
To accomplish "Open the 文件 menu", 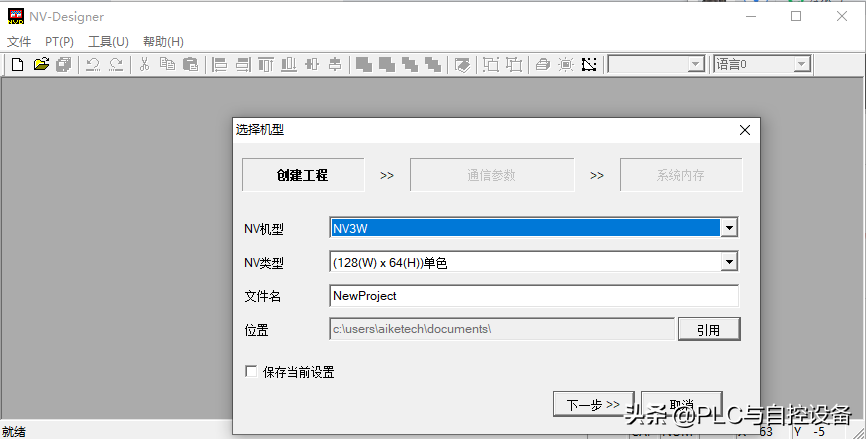I will (x=19, y=42).
